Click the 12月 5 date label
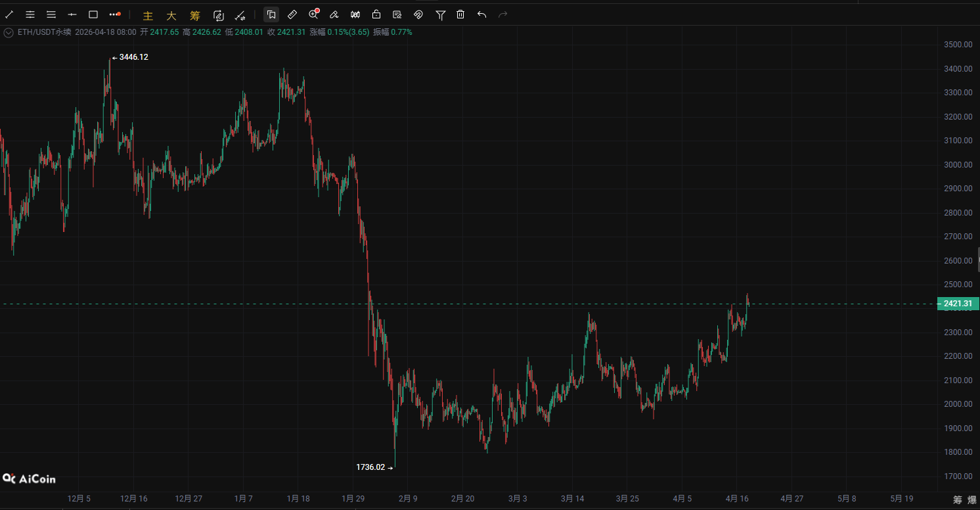Screen dimensions: 980x510 (79, 499)
